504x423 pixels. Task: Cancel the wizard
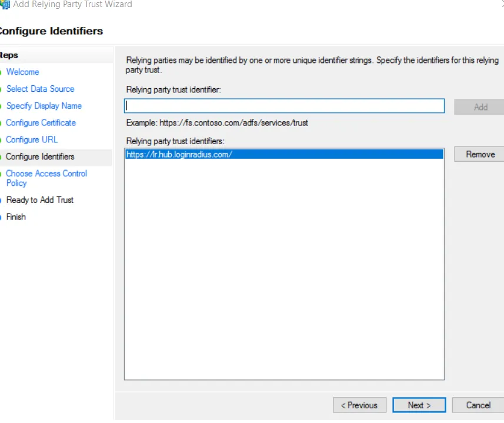478,405
